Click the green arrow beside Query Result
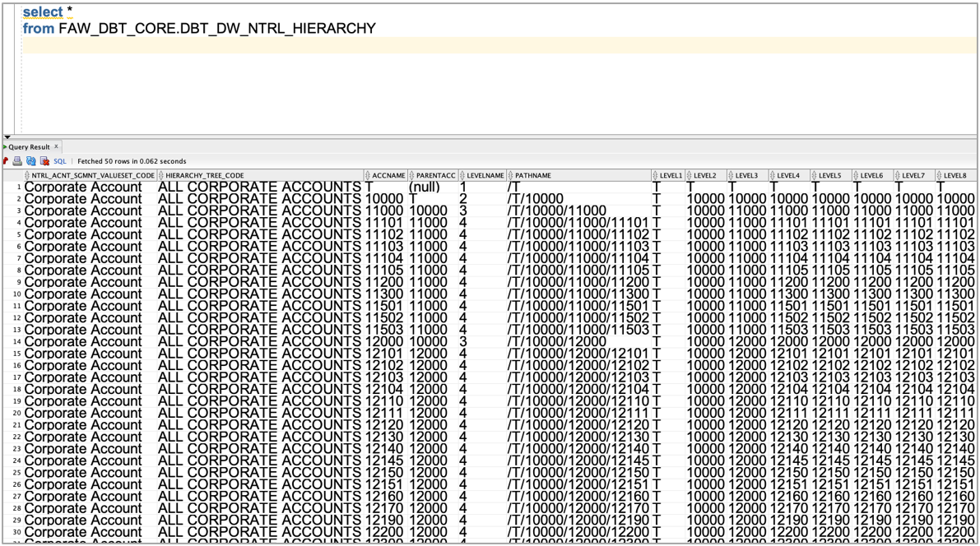 5,146
